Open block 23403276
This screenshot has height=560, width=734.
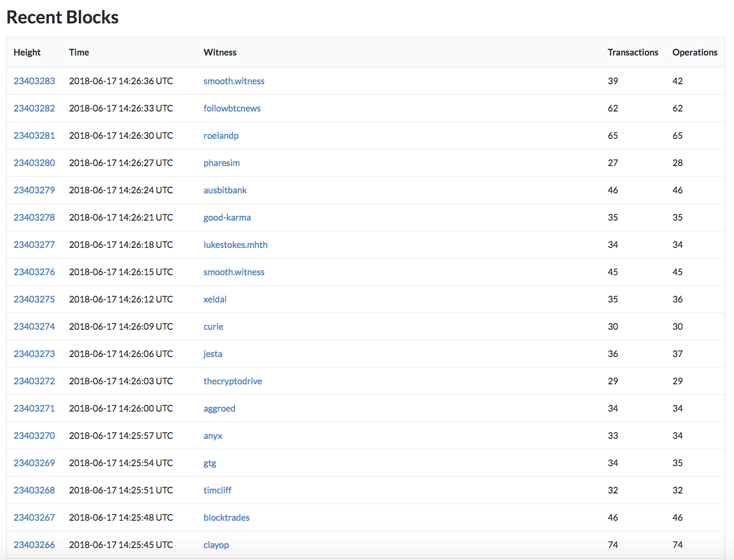(34, 272)
